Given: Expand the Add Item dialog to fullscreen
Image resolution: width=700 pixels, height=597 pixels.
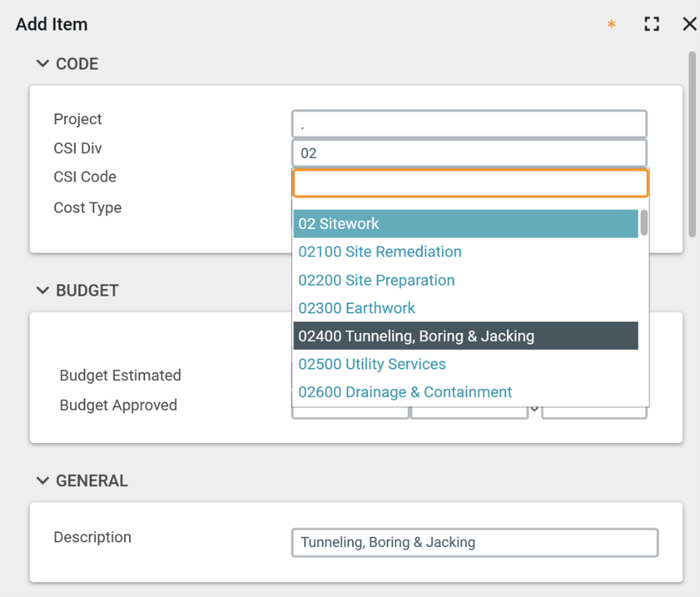Looking at the screenshot, I should 651,25.
